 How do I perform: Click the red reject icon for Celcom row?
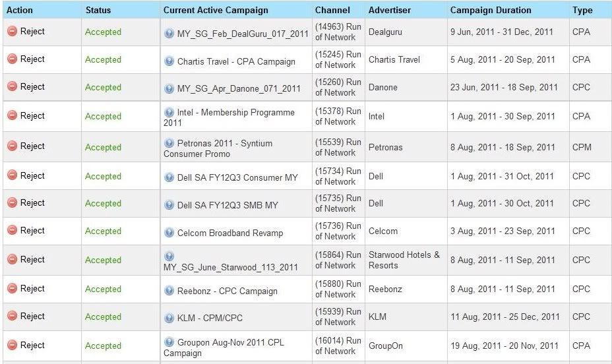[x=13, y=230]
